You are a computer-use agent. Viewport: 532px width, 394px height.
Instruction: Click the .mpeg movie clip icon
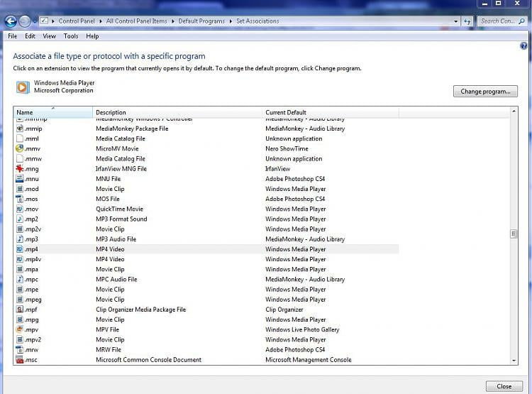point(20,300)
